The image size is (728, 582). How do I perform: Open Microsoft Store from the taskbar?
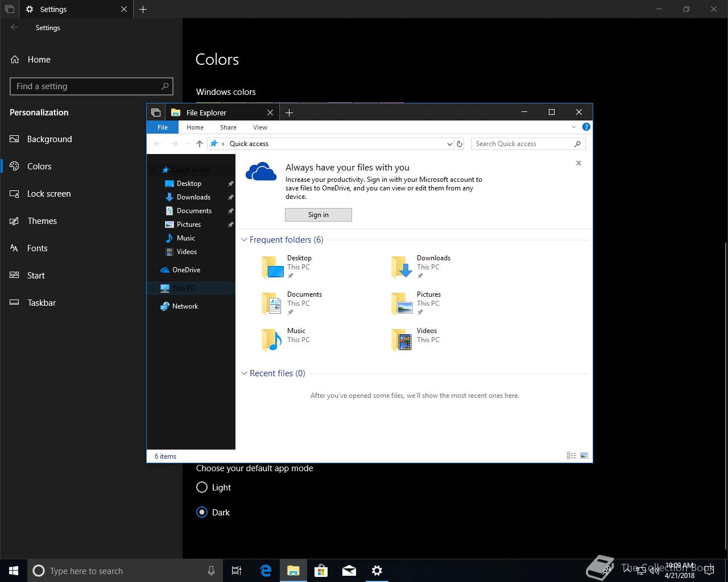pyautogui.click(x=321, y=571)
